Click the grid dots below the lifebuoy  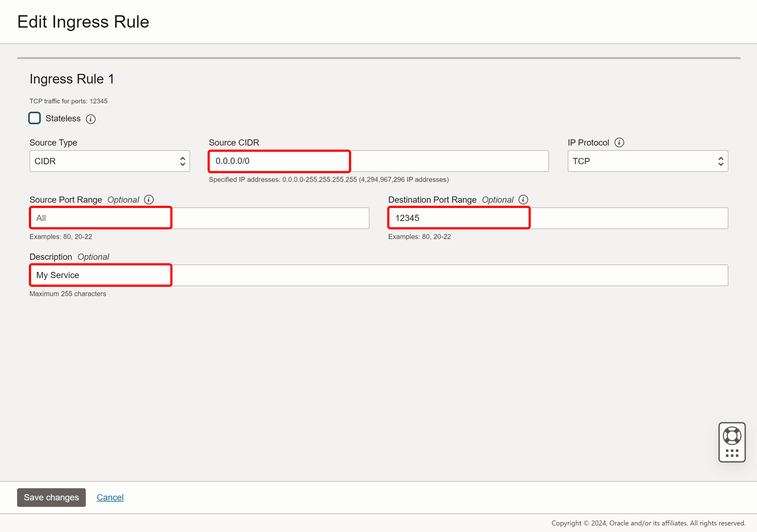732,453
